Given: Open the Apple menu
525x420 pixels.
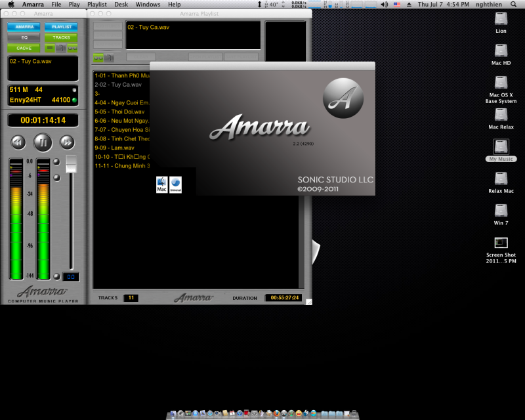Looking at the screenshot, I should click(x=11, y=5).
